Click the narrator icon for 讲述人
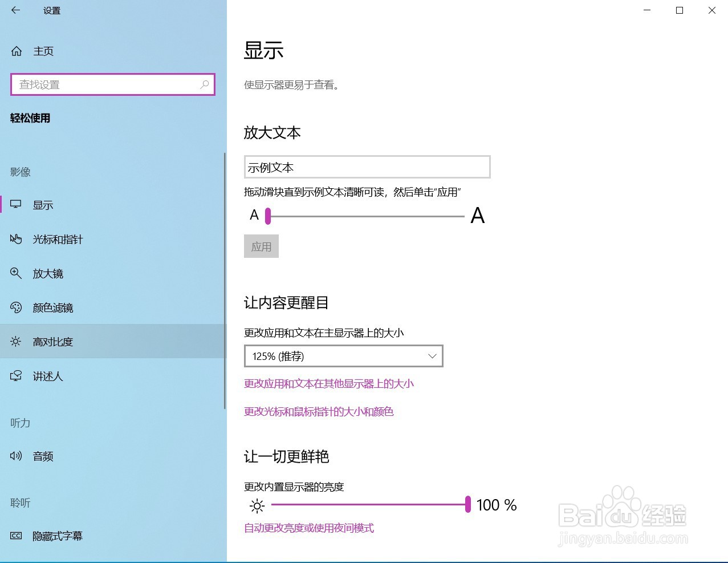 (x=16, y=376)
